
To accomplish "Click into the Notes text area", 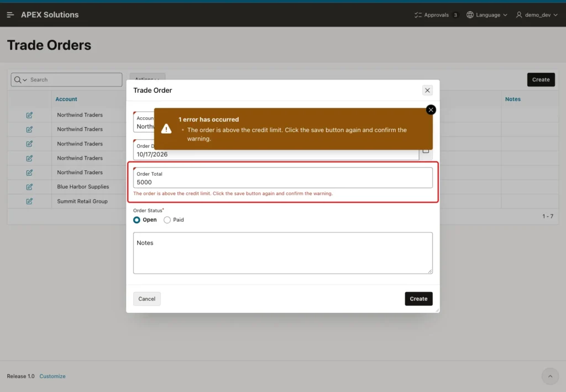I will pyautogui.click(x=282, y=253).
